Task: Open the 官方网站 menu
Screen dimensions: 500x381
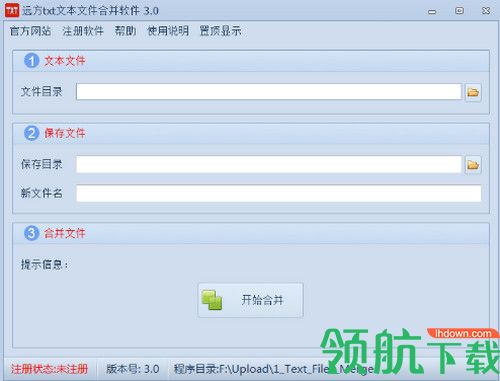Action: click(30, 31)
